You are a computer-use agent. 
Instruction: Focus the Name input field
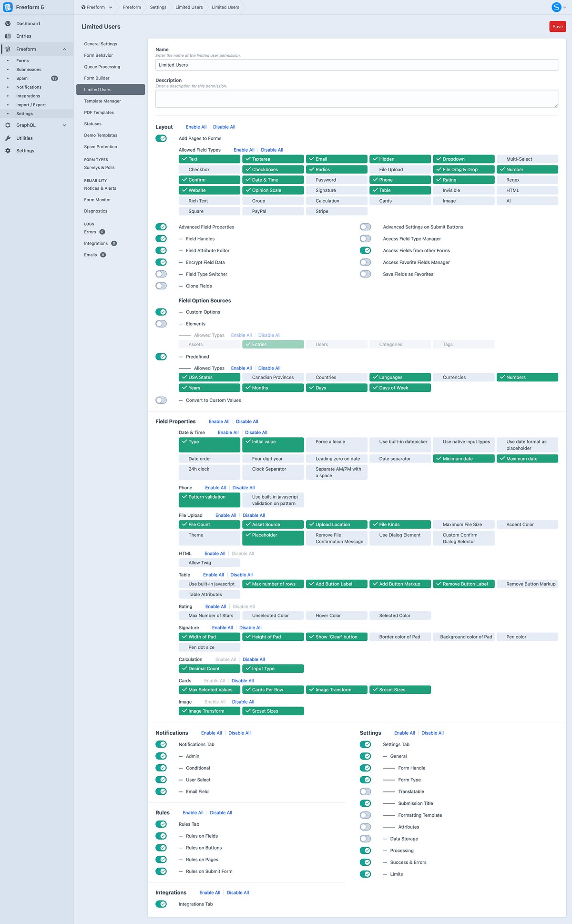point(357,65)
